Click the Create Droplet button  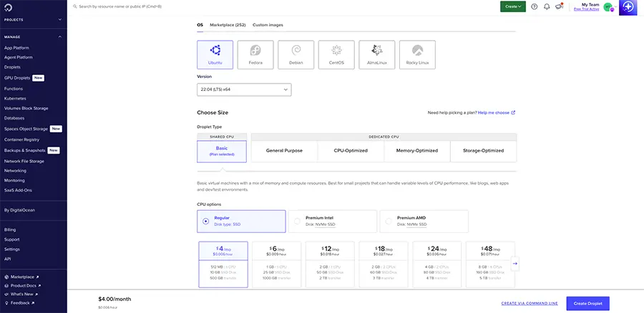click(x=587, y=304)
